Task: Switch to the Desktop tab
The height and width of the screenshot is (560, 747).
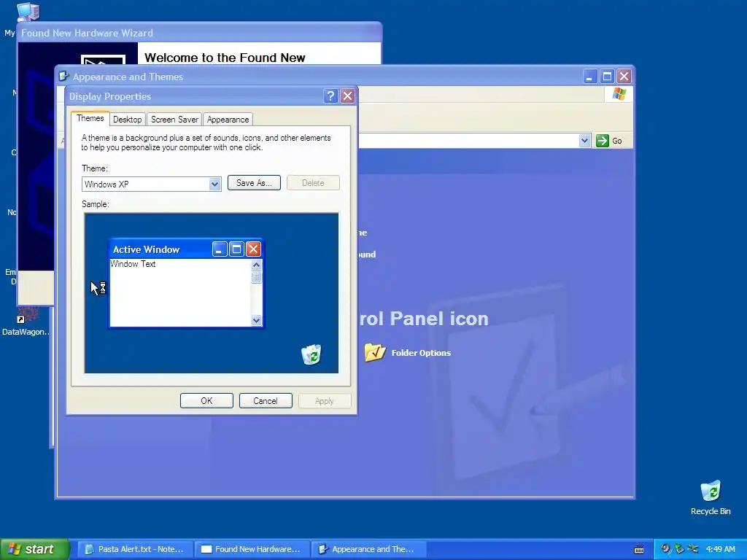Action: click(127, 120)
